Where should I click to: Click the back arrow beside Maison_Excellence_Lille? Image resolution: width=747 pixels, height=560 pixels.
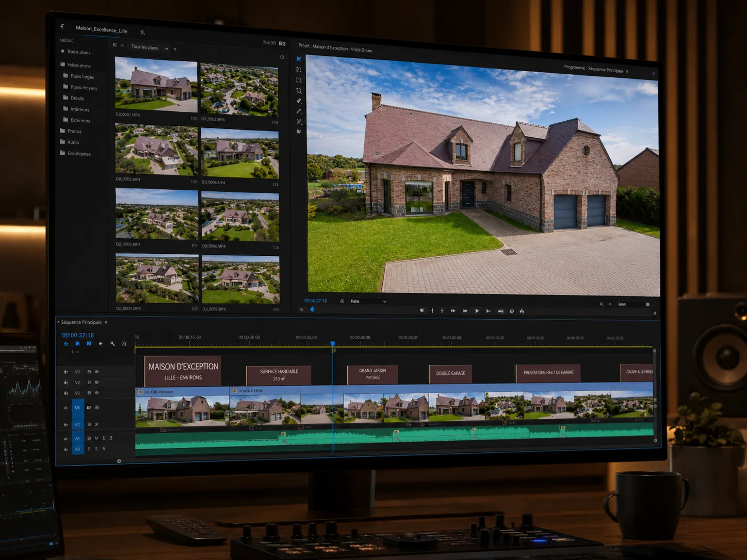tap(62, 26)
